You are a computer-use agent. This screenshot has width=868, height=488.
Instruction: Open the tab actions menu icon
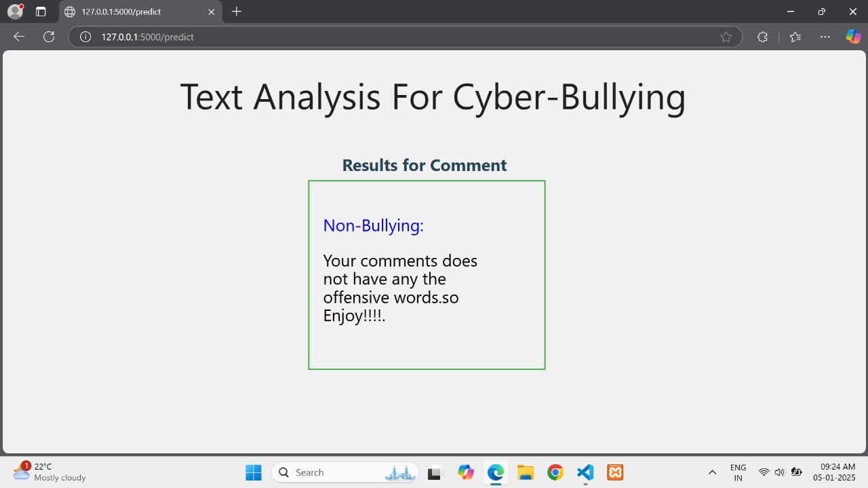41,12
